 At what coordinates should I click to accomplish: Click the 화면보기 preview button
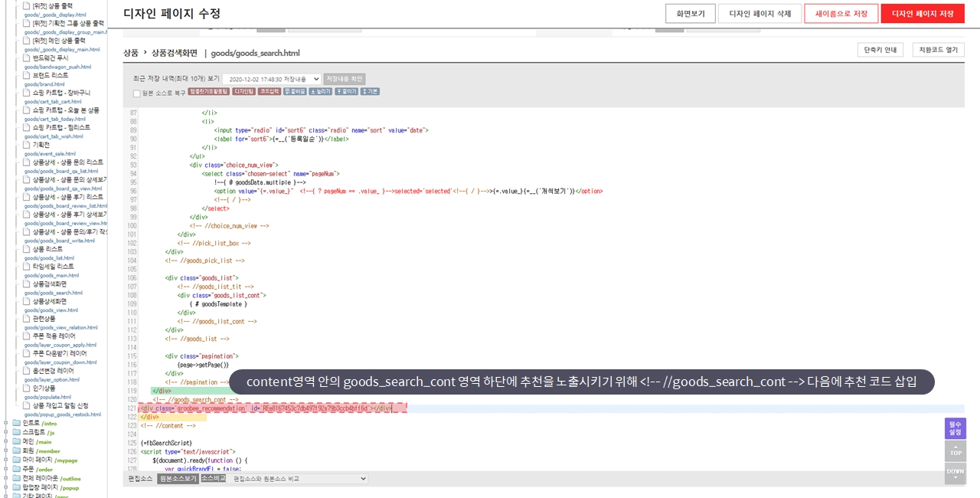pos(691,14)
